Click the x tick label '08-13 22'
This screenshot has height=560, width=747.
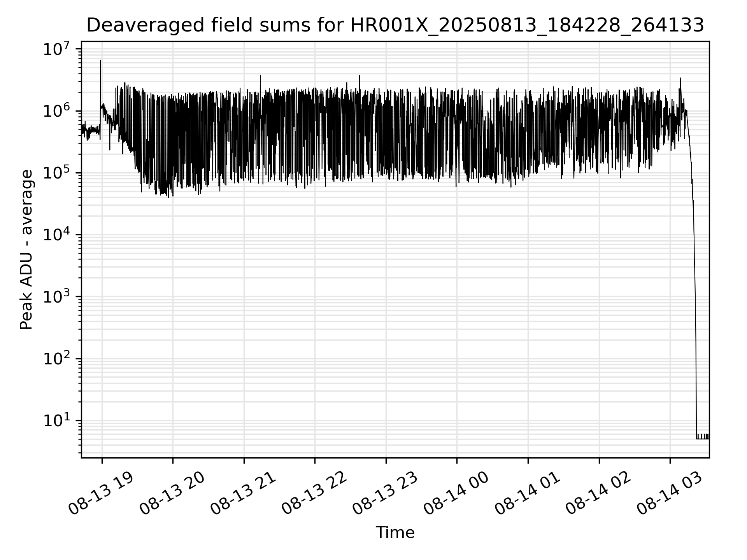point(314,493)
